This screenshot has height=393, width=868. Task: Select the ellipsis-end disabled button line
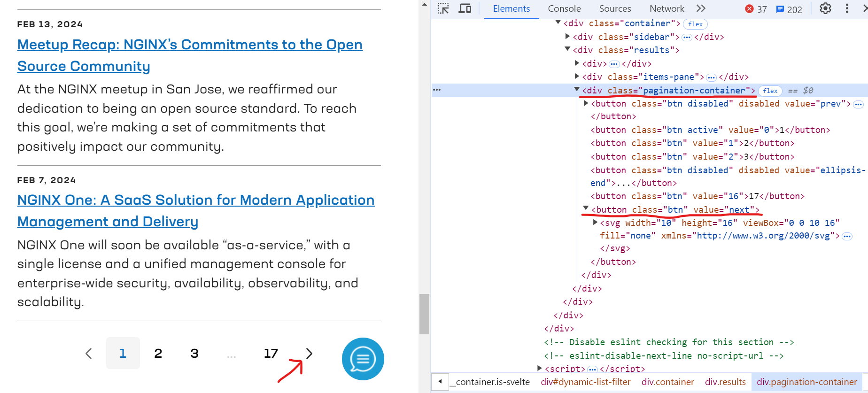pyautogui.click(x=728, y=177)
